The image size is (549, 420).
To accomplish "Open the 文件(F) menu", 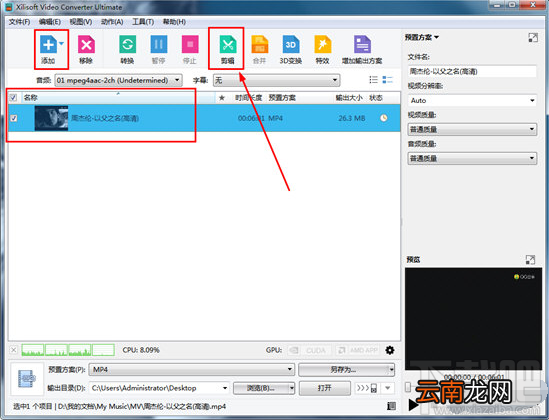I will pos(20,22).
